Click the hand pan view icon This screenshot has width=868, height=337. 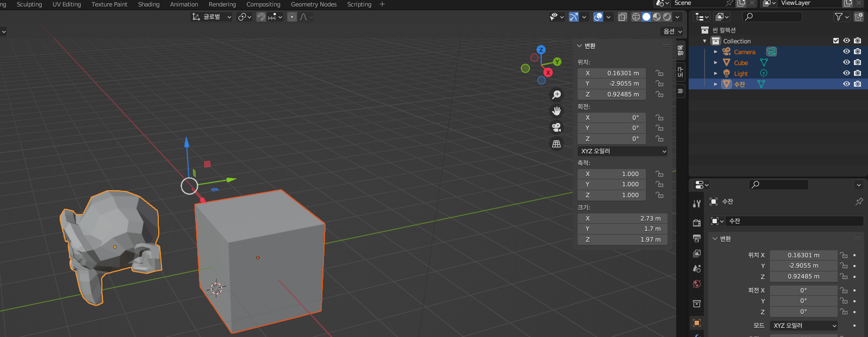click(556, 111)
